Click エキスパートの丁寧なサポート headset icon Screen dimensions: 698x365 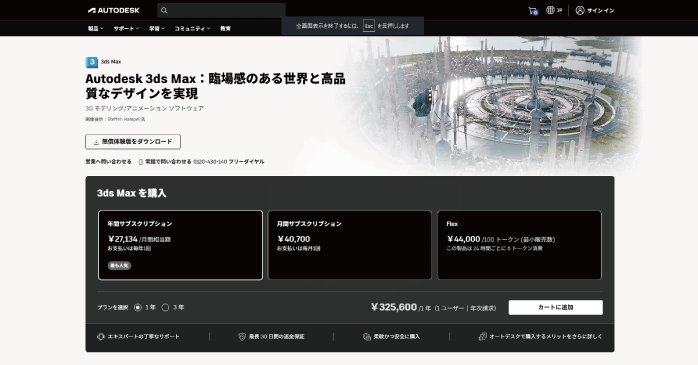(101, 337)
